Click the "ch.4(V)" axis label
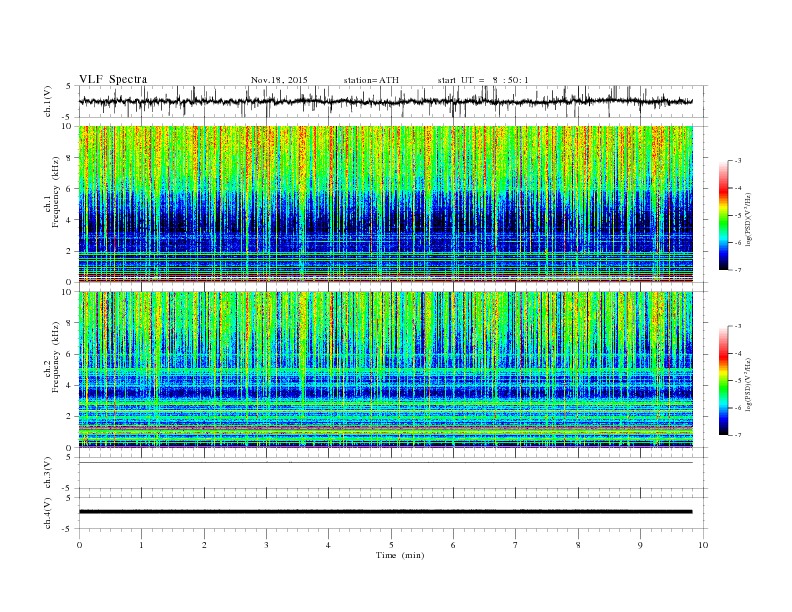 (x=48, y=513)
